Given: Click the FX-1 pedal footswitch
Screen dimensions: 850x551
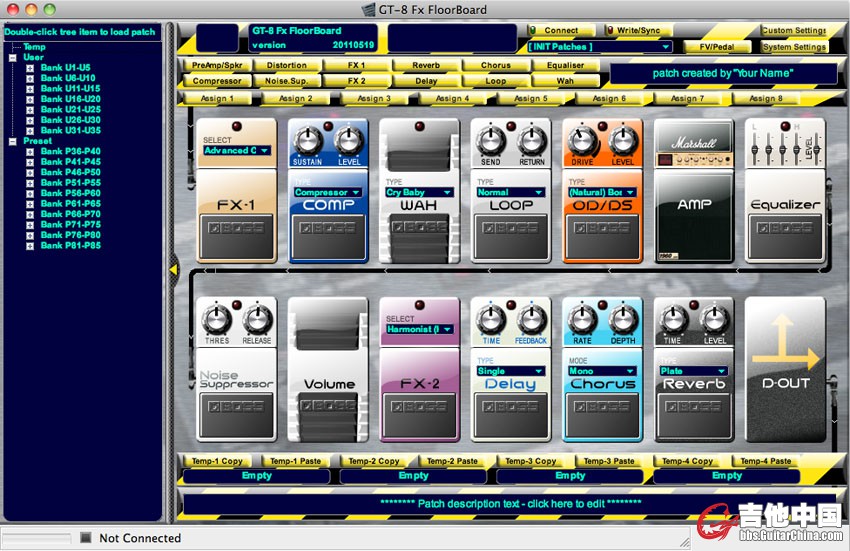Looking at the screenshot, I should [236, 236].
